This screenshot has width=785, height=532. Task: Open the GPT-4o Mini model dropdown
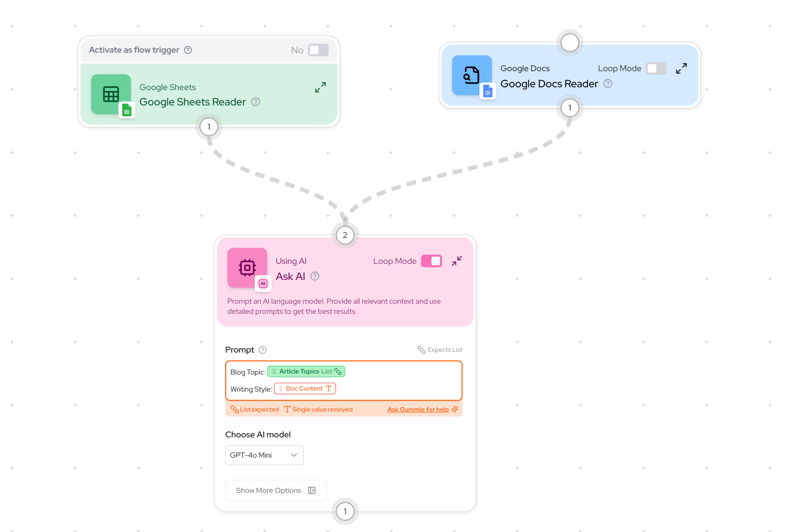(264, 455)
